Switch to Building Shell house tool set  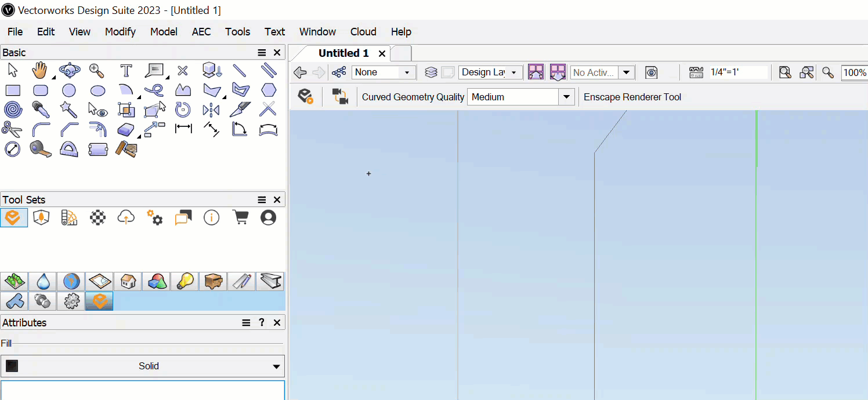click(x=128, y=281)
